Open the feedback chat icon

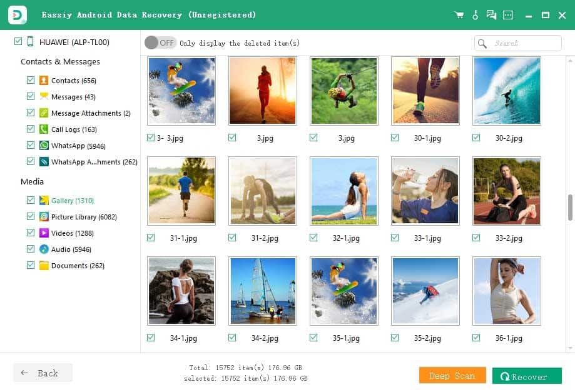point(491,14)
